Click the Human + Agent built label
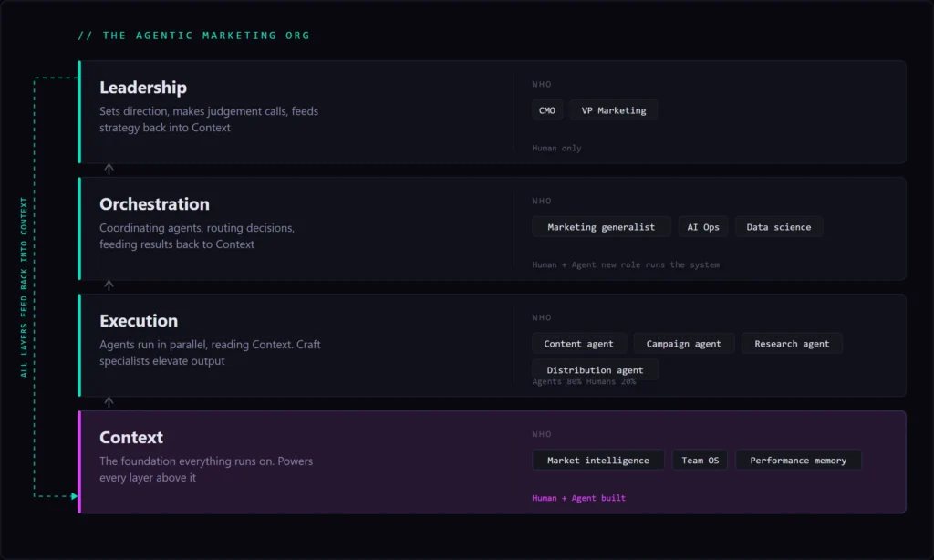934x560 pixels. [x=578, y=498]
